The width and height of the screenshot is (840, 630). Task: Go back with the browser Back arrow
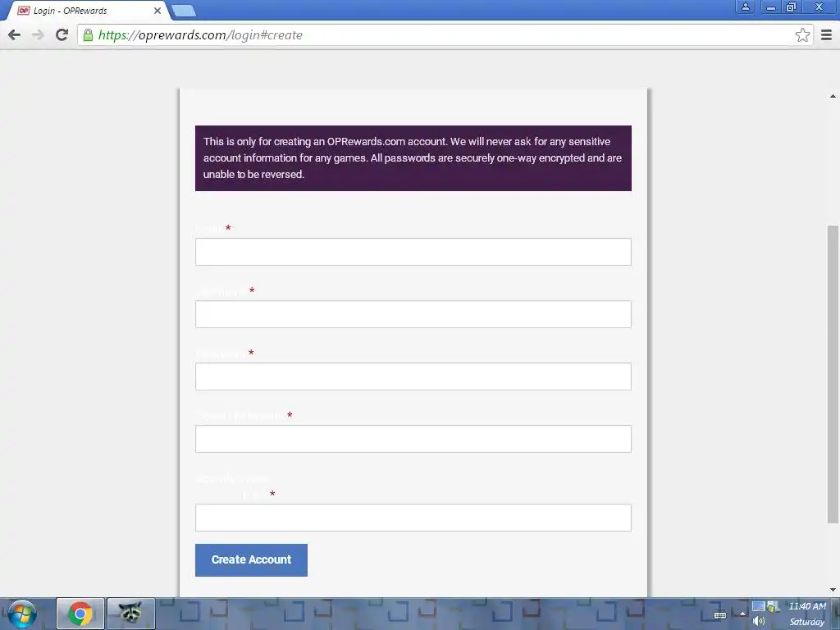[15, 34]
